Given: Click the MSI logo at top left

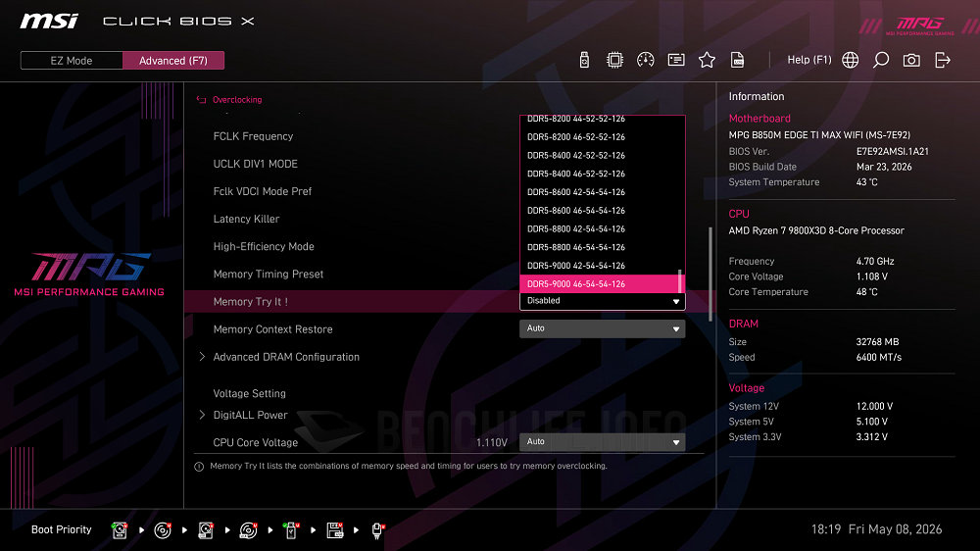Looking at the screenshot, I should click(49, 22).
